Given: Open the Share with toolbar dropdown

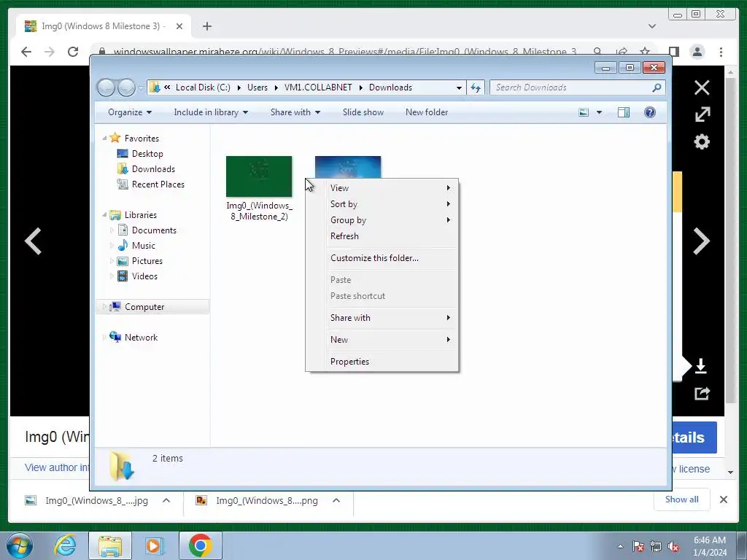Looking at the screenshot, I should [x=295, y=112].
